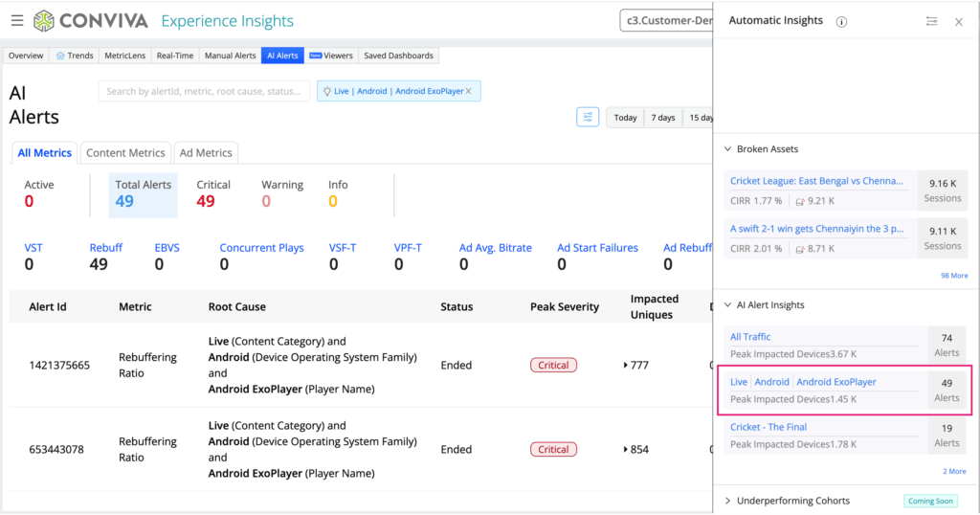Expand impacted uniques arrow for 854
Screen dimensions: 980x515
(626, 449)
